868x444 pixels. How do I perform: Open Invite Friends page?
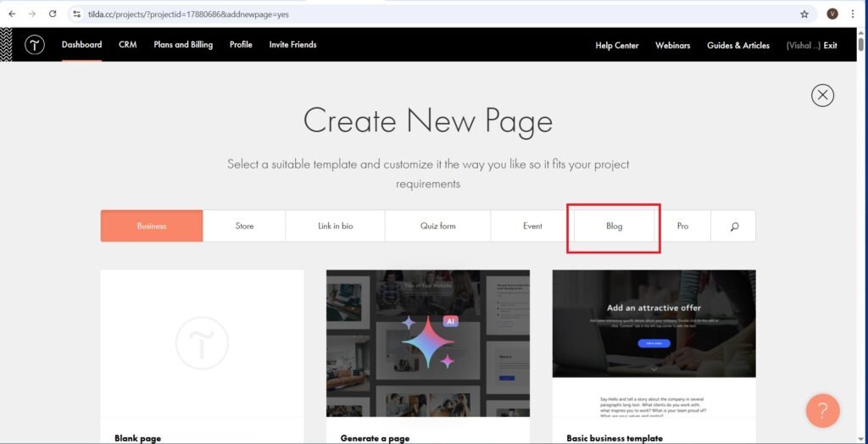tap(292, 45)
